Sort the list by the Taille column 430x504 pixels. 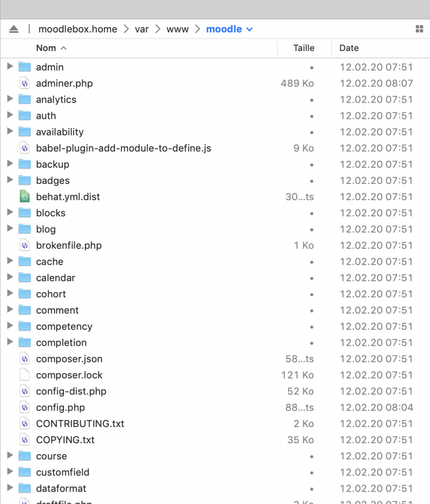(x=304, y=48)
